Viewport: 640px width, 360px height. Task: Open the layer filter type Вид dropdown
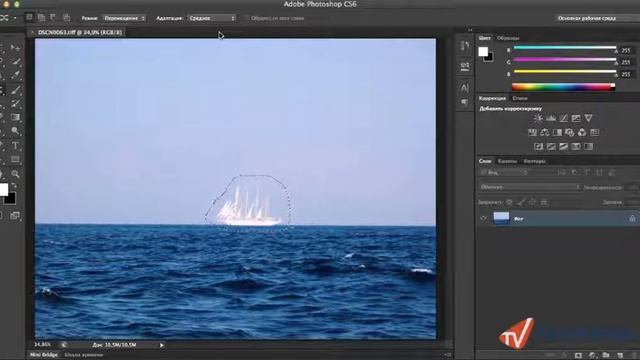pos(504,173)
